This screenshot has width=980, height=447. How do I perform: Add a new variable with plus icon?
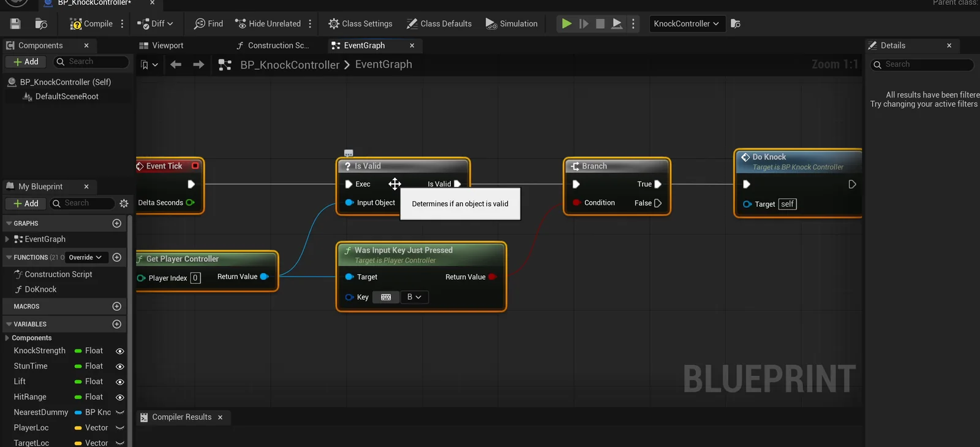pyautogui.click(x=117, y=324)
